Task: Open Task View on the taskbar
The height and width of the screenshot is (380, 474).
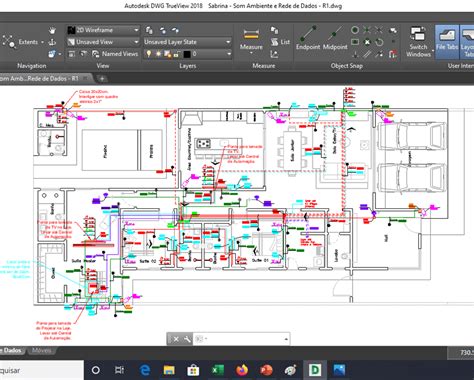Action: [119, 370]
